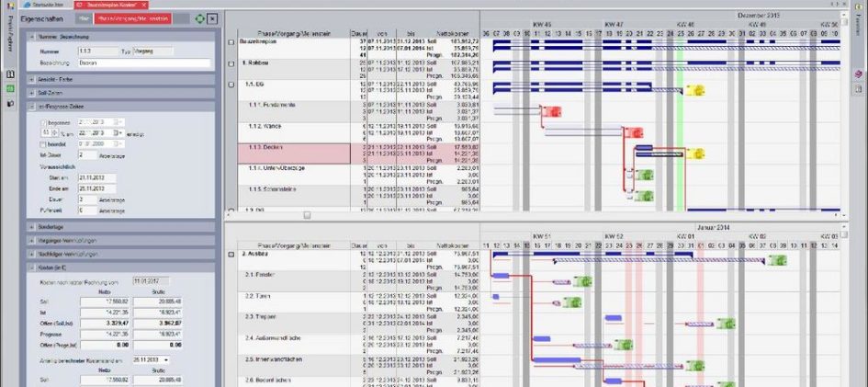Click the green four-arrow icon in Eigenschaften header
Screen dimensions: 868x387
200,18
